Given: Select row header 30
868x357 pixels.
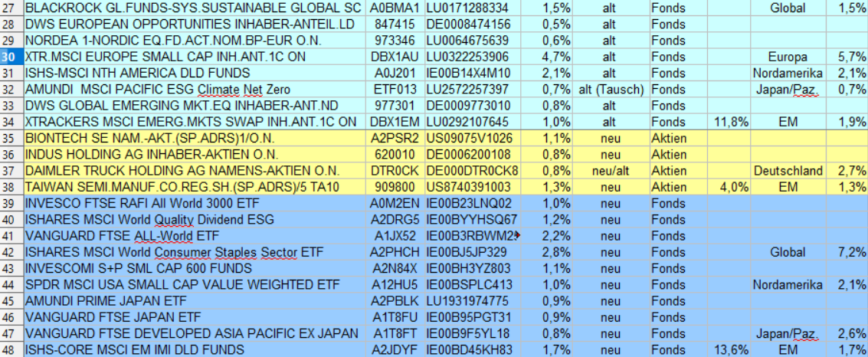Looking at the screenshot, I should point(11,57).
